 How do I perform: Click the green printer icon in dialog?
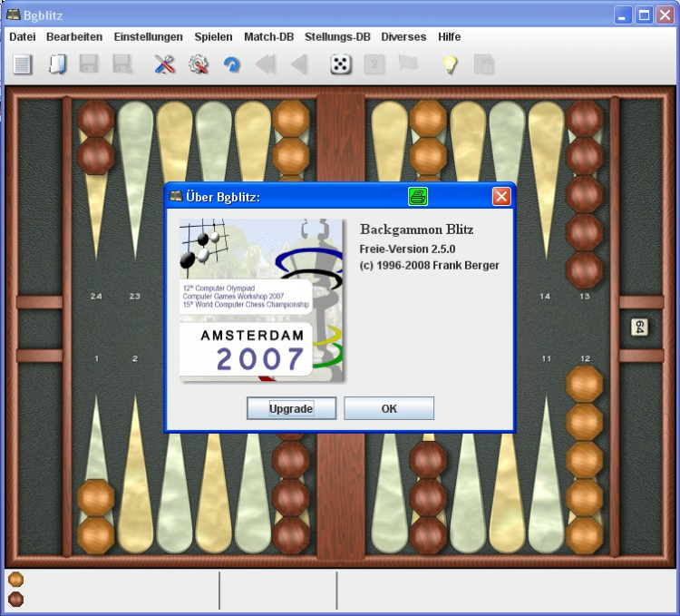coord(418,197)
